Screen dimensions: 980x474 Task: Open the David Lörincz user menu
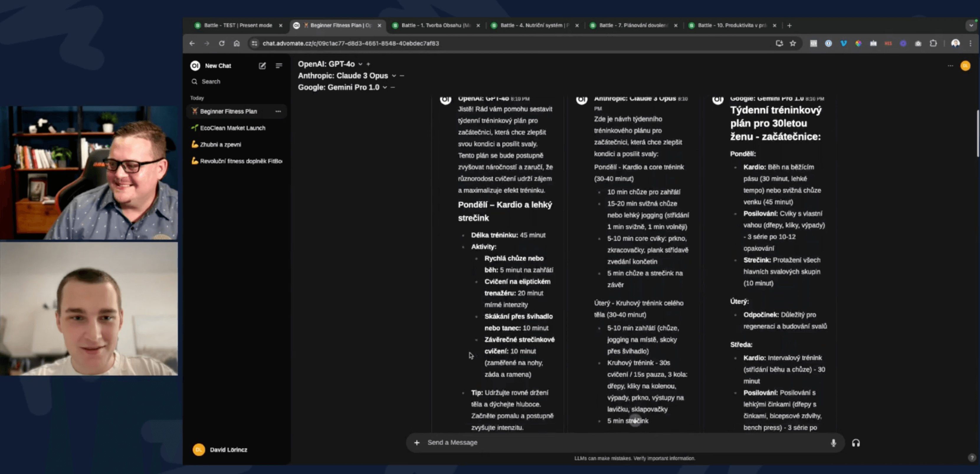pos(237,450)
